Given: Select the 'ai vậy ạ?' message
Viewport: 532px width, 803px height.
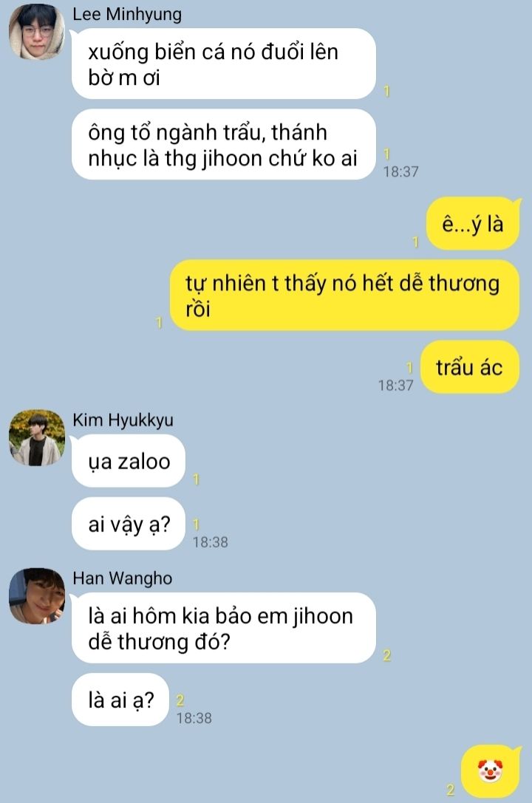Looking at the screenshot, I should point(128,524).
